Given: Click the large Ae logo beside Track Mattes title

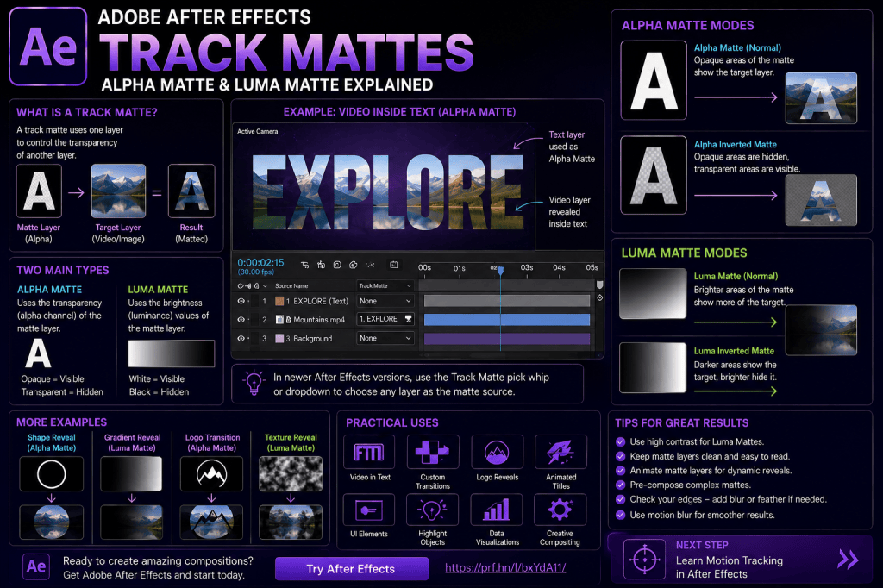Looking at the screenshot, I should (48, 47).
